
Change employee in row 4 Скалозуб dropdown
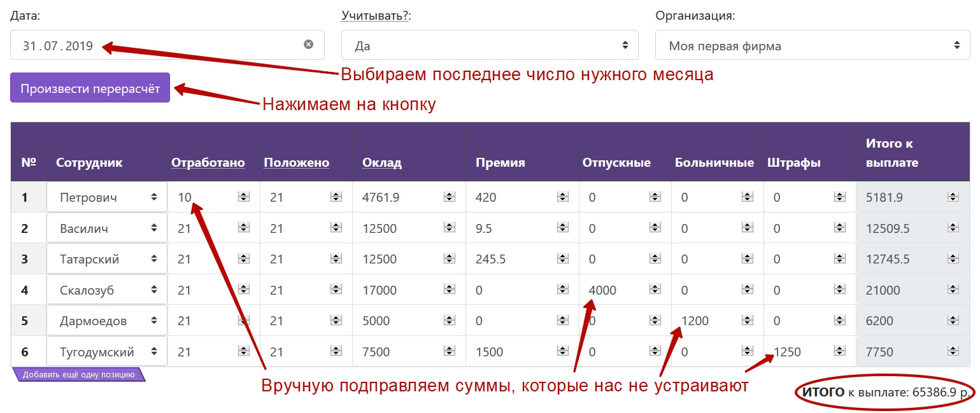click(x=107, y=290)
